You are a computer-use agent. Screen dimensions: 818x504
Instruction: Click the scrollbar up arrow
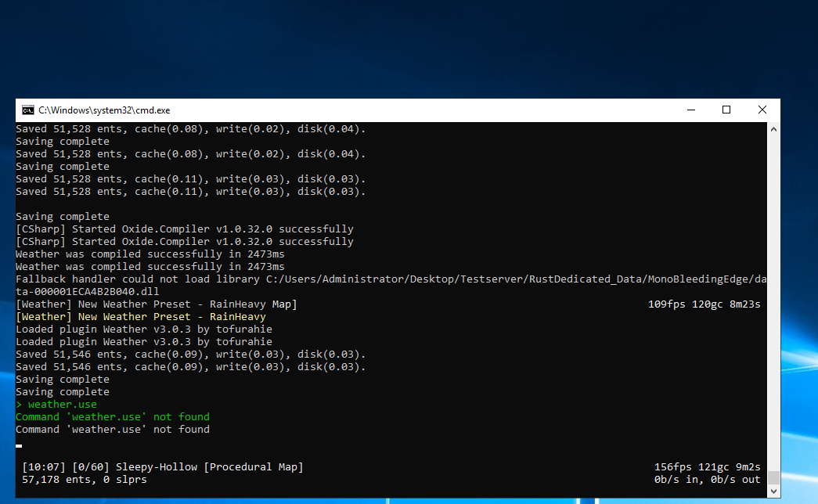point(773,128)
